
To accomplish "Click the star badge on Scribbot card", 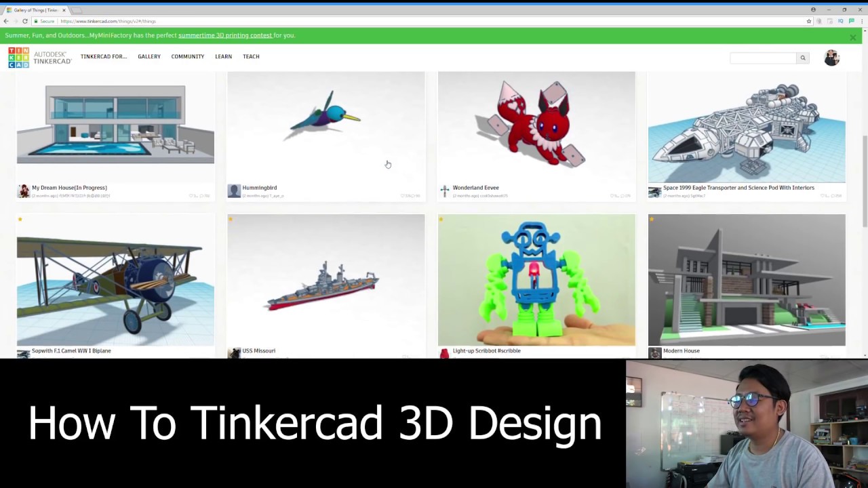I will pyautogui.click(x=441, y=219).
